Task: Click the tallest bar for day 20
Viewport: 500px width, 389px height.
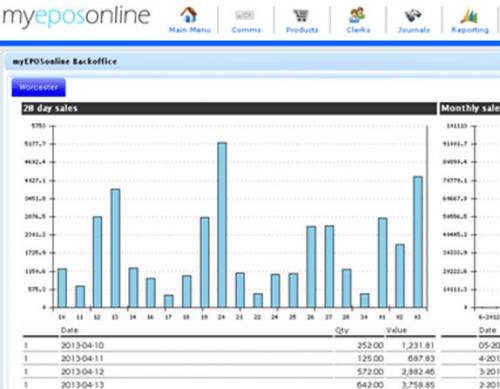Action: 222,225
